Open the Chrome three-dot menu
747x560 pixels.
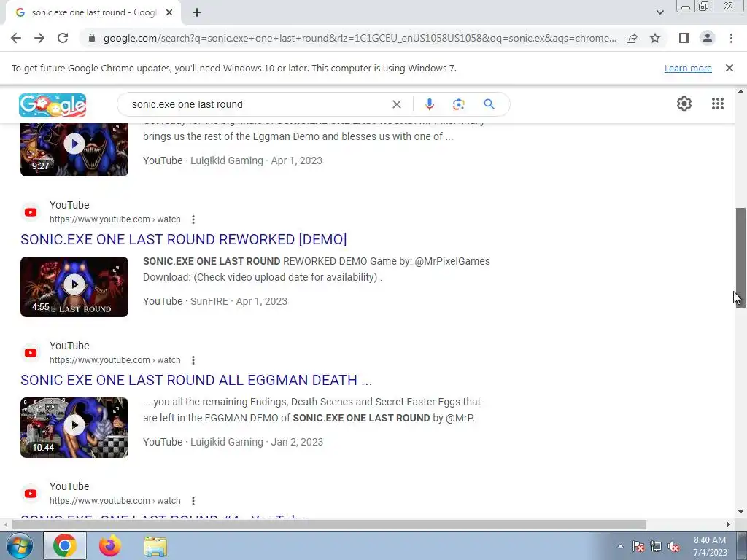tap(731, 38)
